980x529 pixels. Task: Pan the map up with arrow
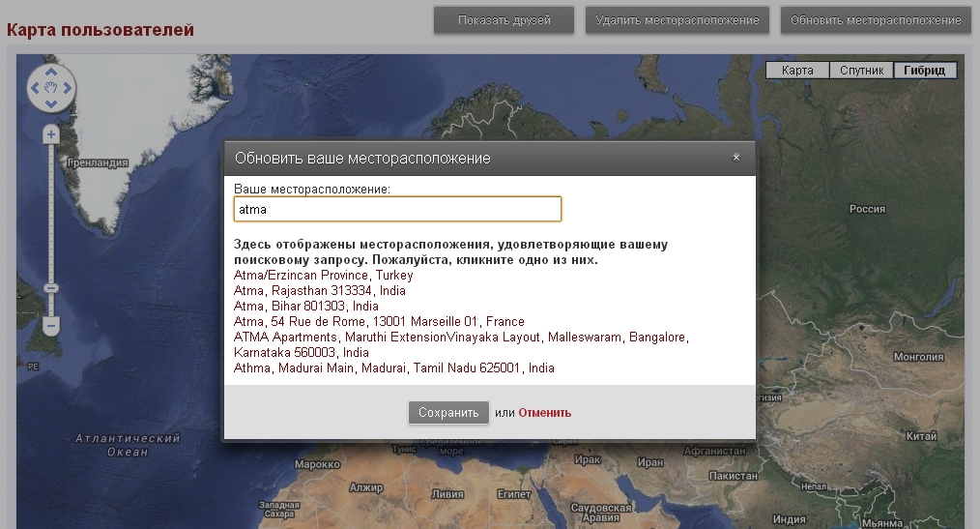click(51, 73)
